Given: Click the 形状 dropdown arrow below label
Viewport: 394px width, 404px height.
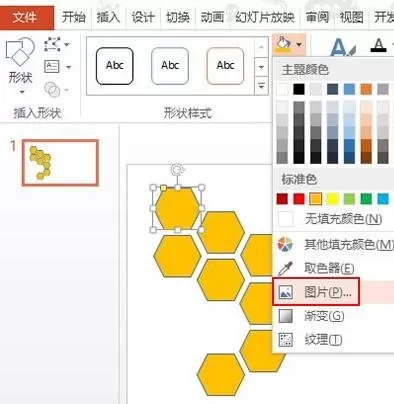Looking at the screenshot, I should pos(22,92).
